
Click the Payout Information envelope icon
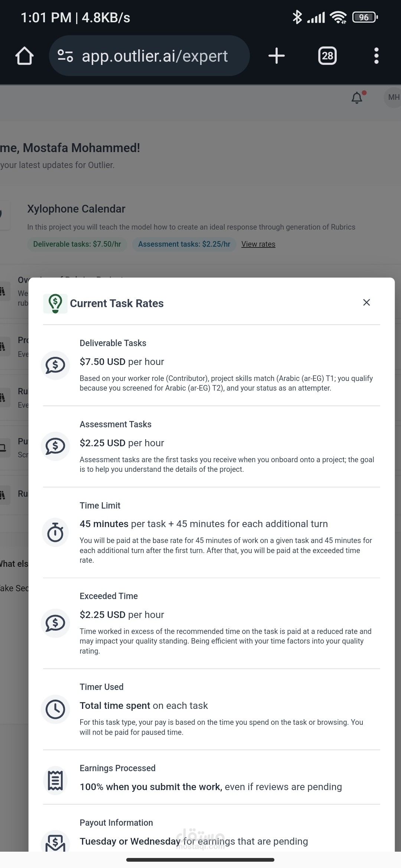(x=55, y=843)
